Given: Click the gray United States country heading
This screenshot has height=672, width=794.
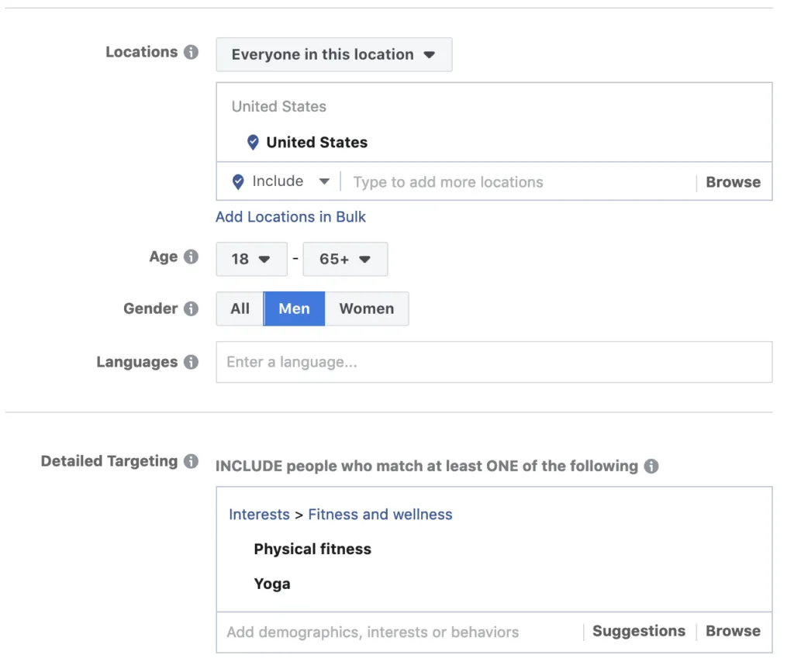Looking at the screenshot, I should tap(279, 107).
